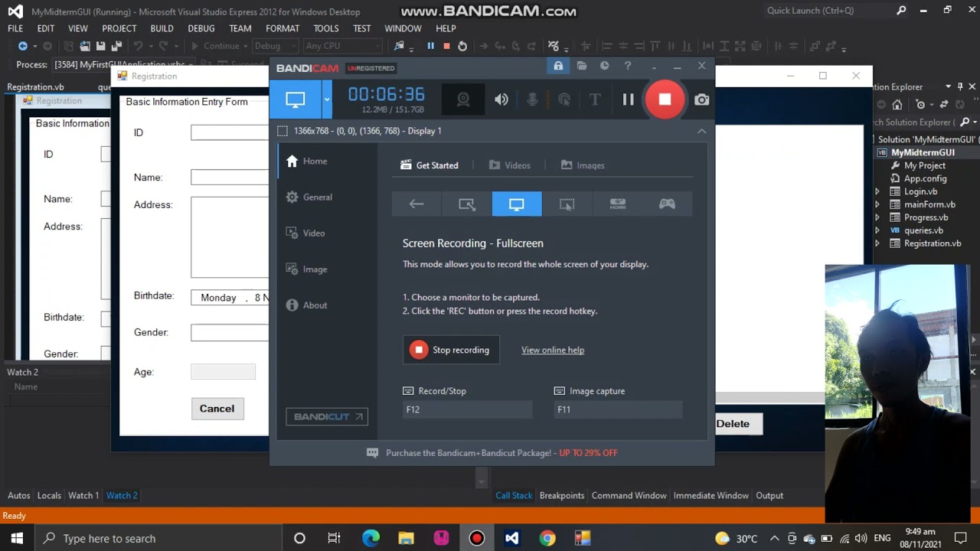Select the highlighted fullscreen mode icon in the mode row
The image size is (980, 551).
517,204
